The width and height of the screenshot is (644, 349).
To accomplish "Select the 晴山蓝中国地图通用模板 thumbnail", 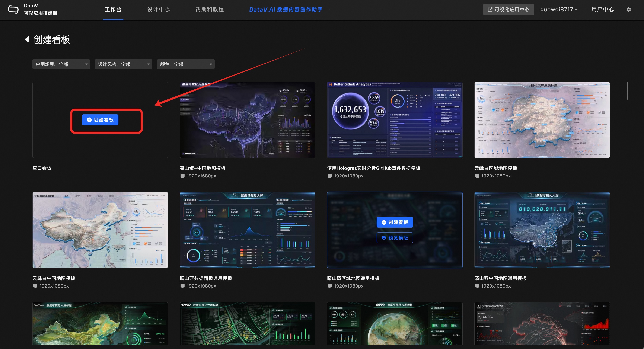I will click(x=542, y=230).
